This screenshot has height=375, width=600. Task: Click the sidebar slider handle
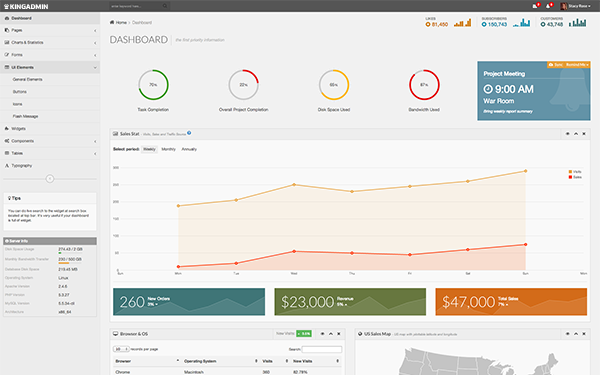pyautogui.click(x=50, y=179)
